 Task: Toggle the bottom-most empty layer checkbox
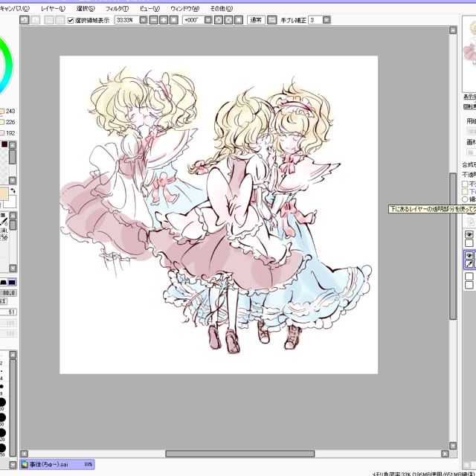(x=469, y=285)
